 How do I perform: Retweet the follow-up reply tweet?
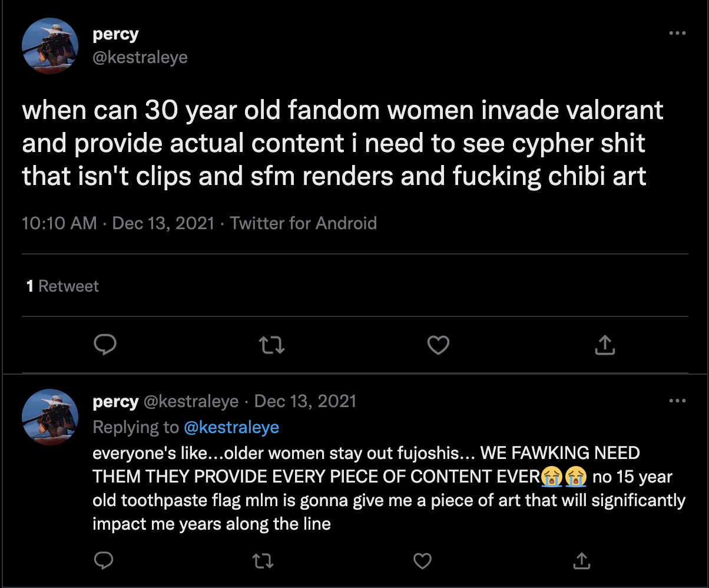point(263,560)
